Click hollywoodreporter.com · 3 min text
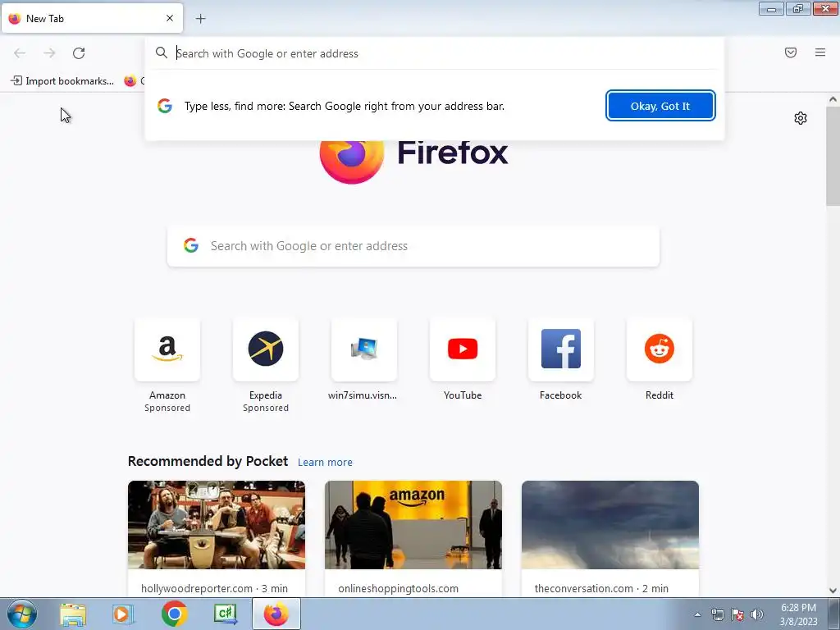This screenshot has width=840, height=630. [x=214, y=588]
